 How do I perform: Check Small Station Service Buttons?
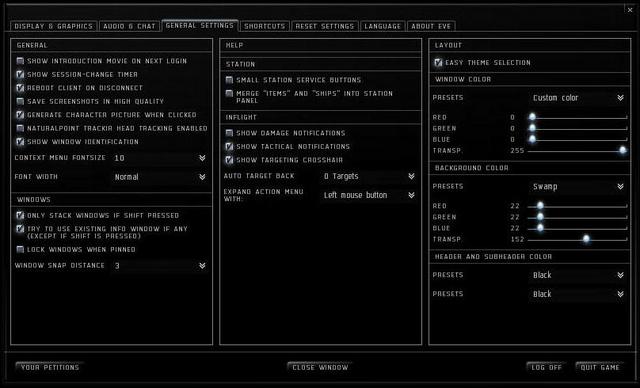click(229, 80)
